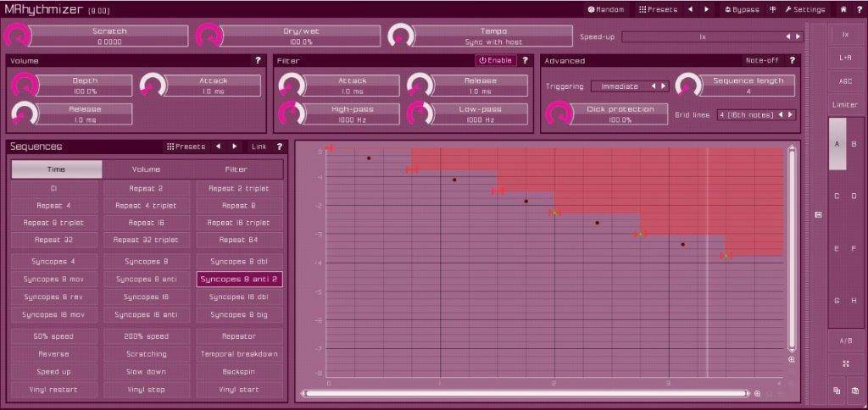Choose the Temporal breakdown sequence

239,354
